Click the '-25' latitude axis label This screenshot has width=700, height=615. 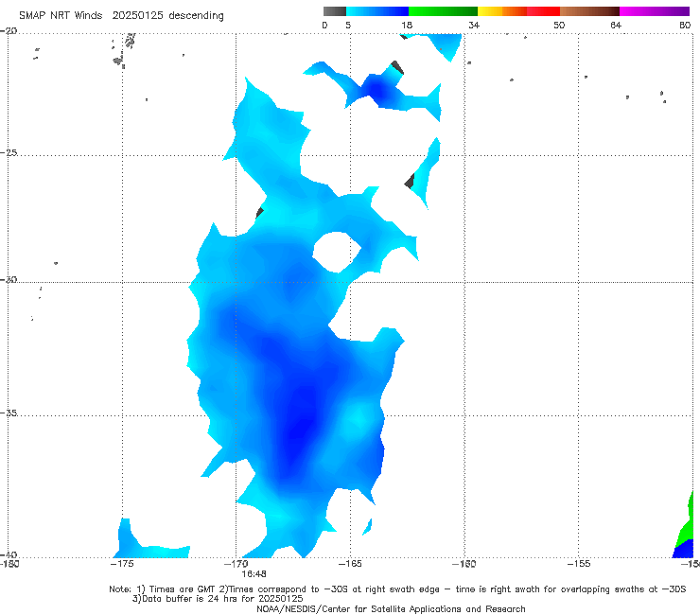tap(9, 152)
